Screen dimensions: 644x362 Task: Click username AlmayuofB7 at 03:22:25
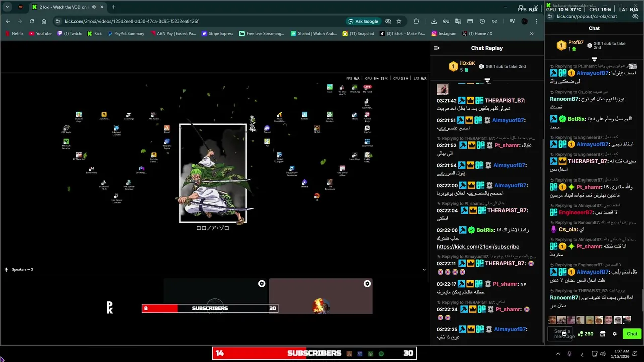pos(510,329)
